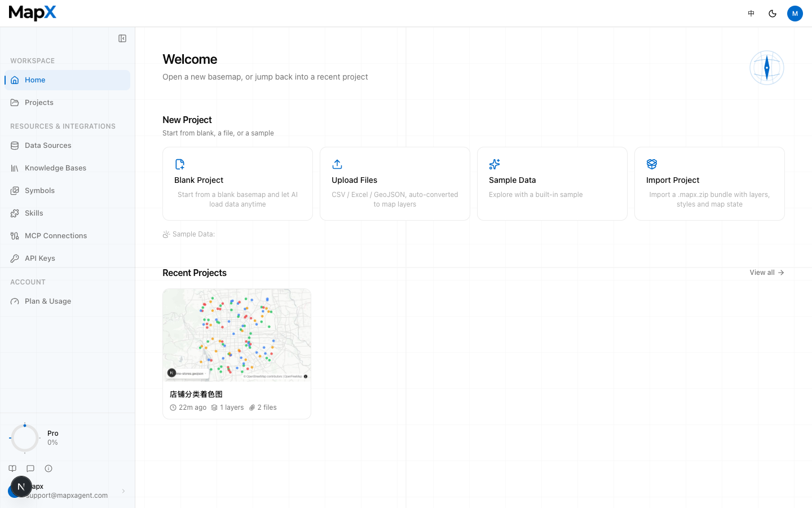Open documentation via the book icon
Viewport: 812px width, 508px height.
tap(12, 468)
